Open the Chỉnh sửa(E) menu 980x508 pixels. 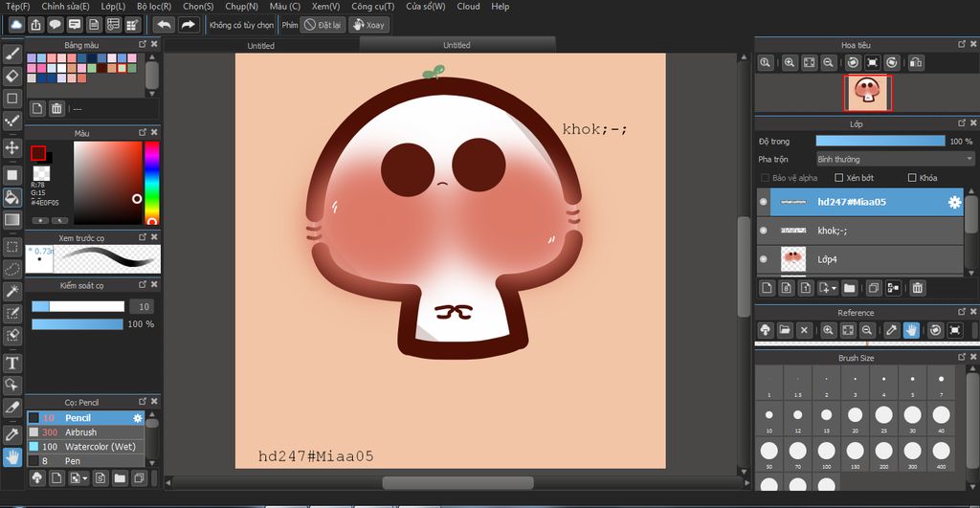(66, 7)
